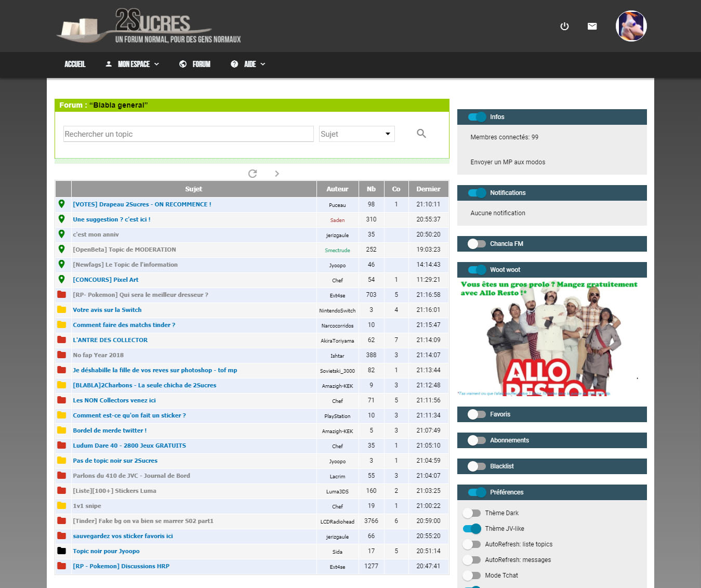
Task: Click the search magnifier icon
Action: 421,134
